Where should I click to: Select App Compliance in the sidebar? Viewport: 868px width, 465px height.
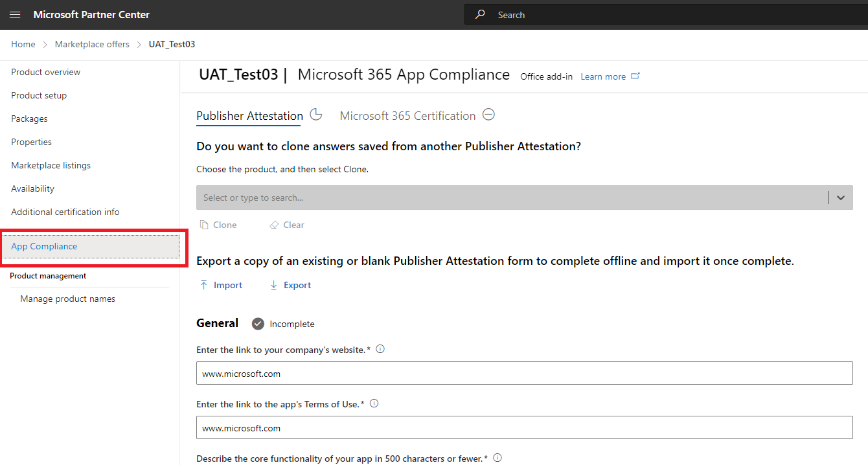pos(44,246)
